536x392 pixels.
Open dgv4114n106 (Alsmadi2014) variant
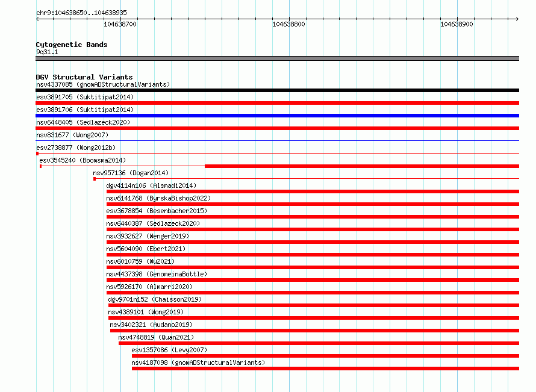coord(151,185)
